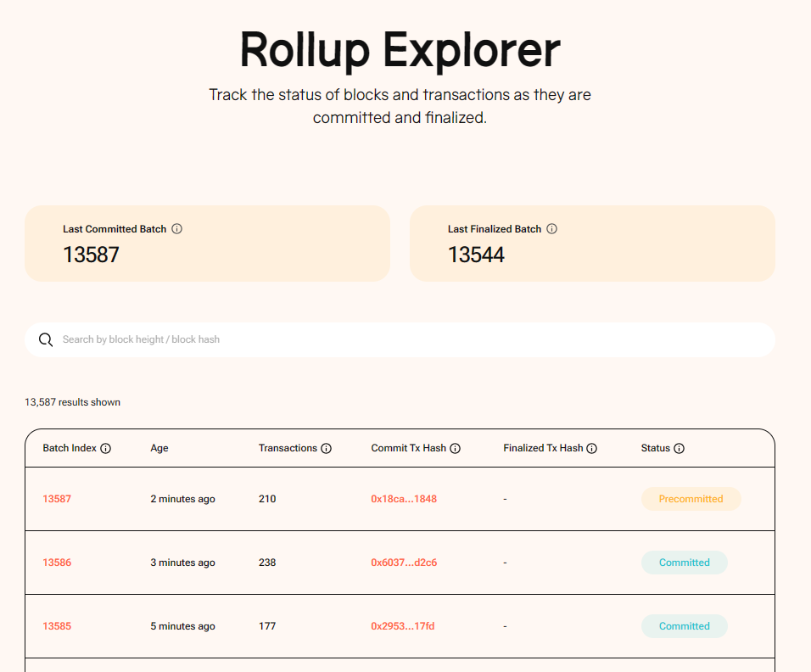811x672 pixels.
Task: Click the Last Committed Batch label
Action: pyautogui.click(x=115, y=228)
